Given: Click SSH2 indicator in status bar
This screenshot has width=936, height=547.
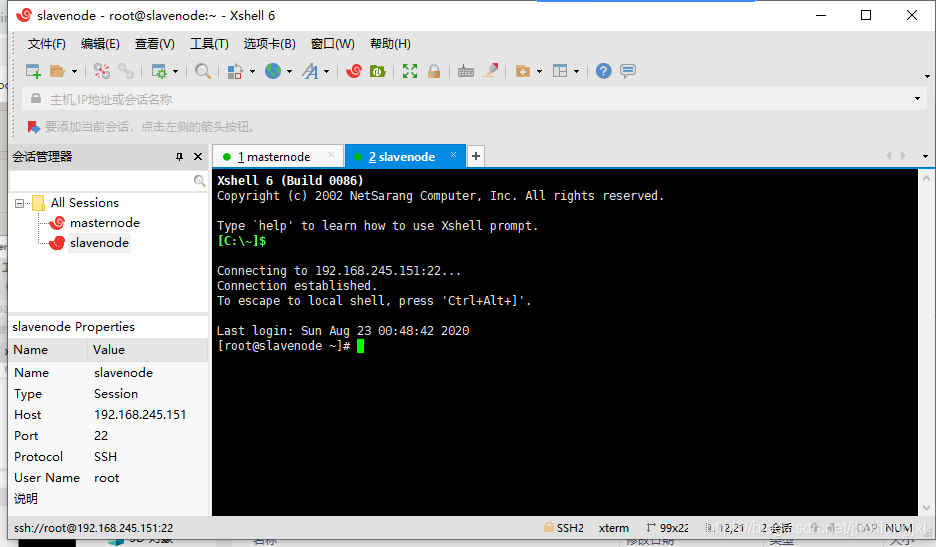Looking at the screenshot, I should pyautogui.click(x=564, y=528).
